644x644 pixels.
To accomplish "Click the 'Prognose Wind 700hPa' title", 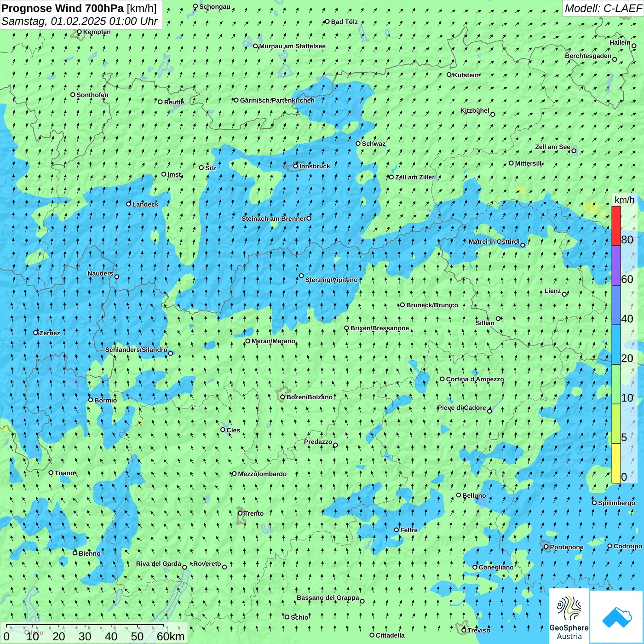I will pyautogui.click(x=63, y=8).
